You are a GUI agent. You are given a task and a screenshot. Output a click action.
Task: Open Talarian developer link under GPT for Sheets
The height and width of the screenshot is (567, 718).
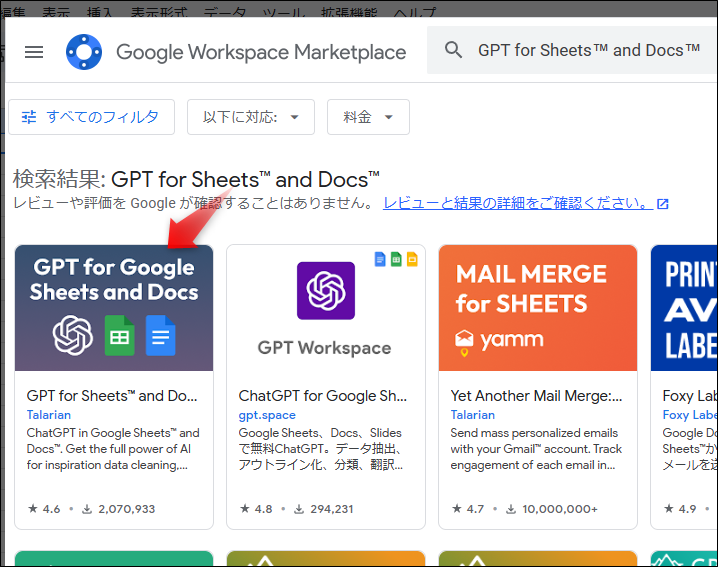point(49,415)
